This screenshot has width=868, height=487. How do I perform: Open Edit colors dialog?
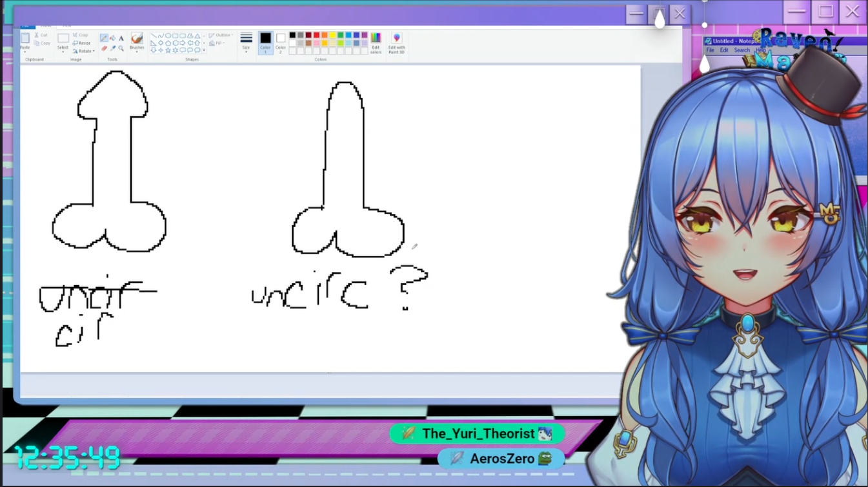point(376,43)
